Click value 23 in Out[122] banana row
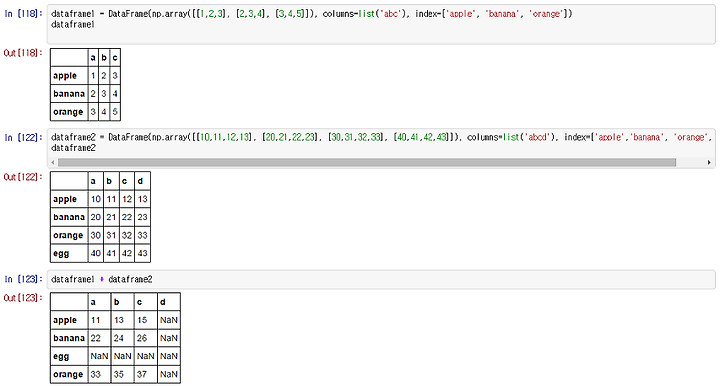Screen dimensions: 720x386 pos(142,217)
